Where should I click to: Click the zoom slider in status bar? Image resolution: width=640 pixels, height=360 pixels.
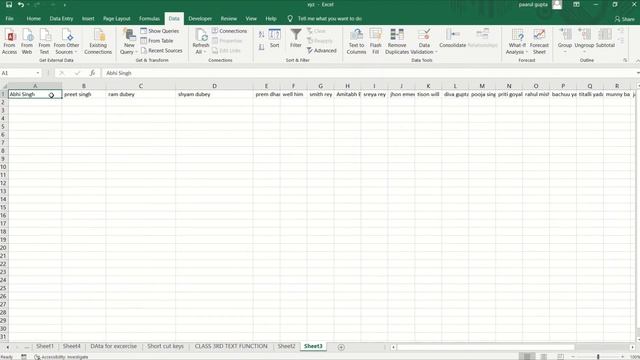tap(598, 357)
